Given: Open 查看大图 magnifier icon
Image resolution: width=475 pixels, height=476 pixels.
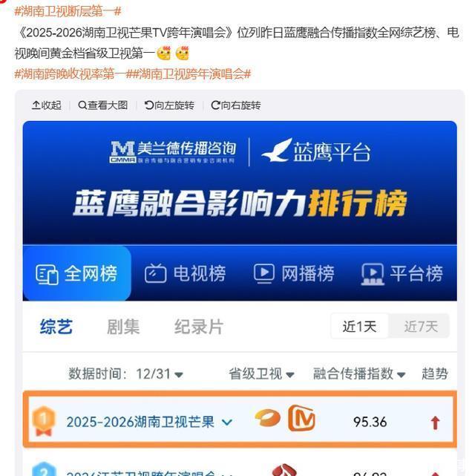Looking at the screenshot, I should pyautogui.click(x=82, y=105).
